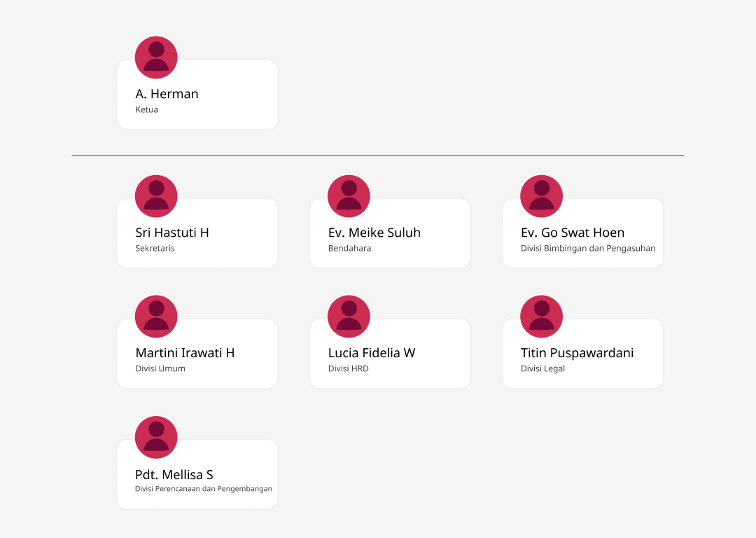756x538 pixels.
Task: Select the Martini Irawati H name
Action: pos(185,353)
